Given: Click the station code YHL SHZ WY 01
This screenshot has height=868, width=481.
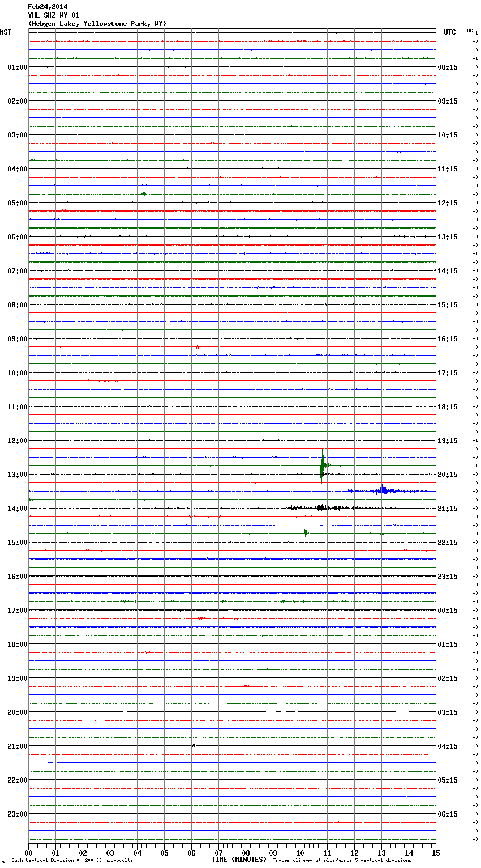Looking at the screenshot, I should pos(54,15).
